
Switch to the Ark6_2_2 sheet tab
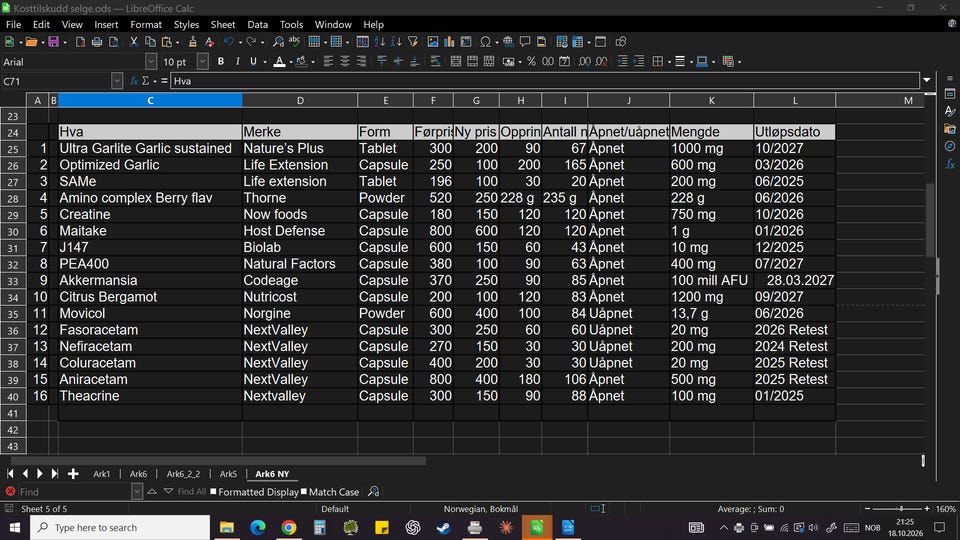click(183, 474)
